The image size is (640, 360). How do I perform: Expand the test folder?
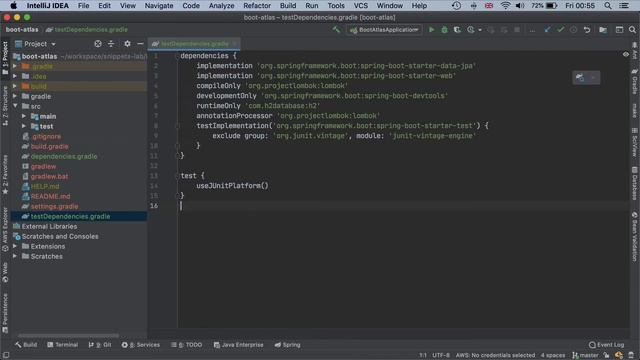point(24,126)
